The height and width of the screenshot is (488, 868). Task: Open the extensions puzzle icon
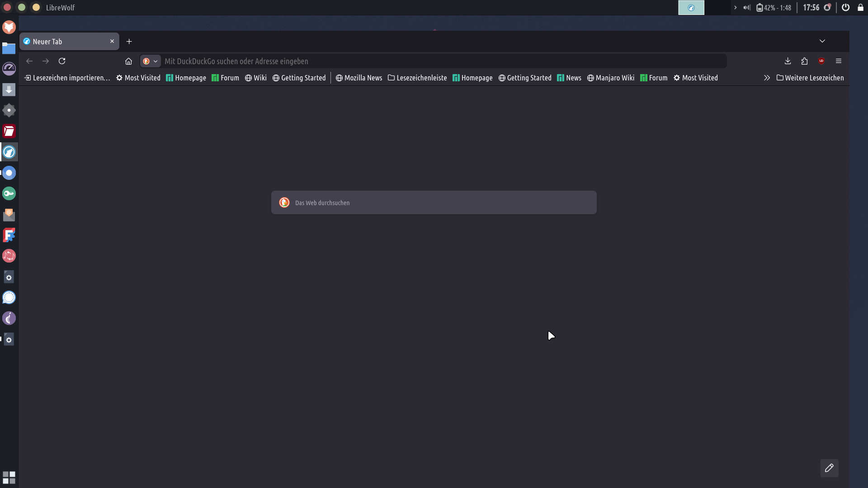point(804,61)
